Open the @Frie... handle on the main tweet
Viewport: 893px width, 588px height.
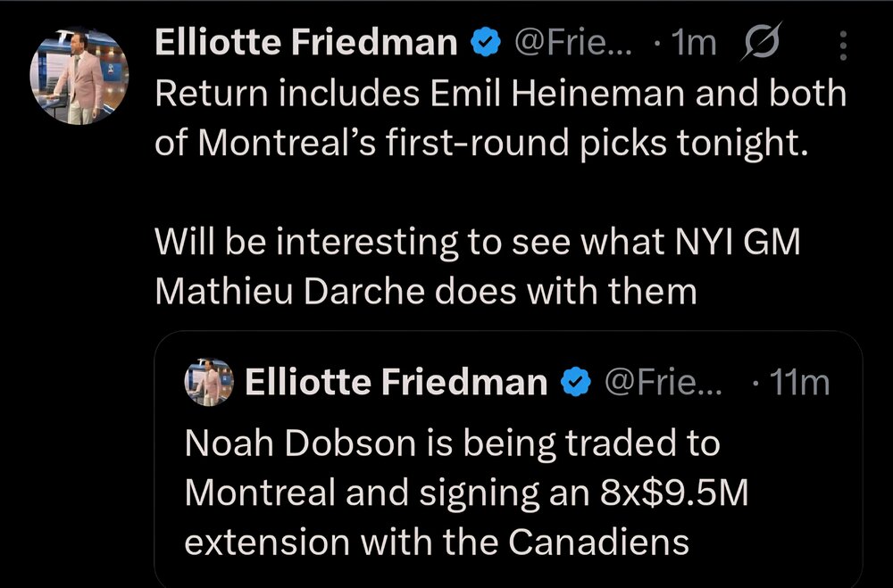573,43
